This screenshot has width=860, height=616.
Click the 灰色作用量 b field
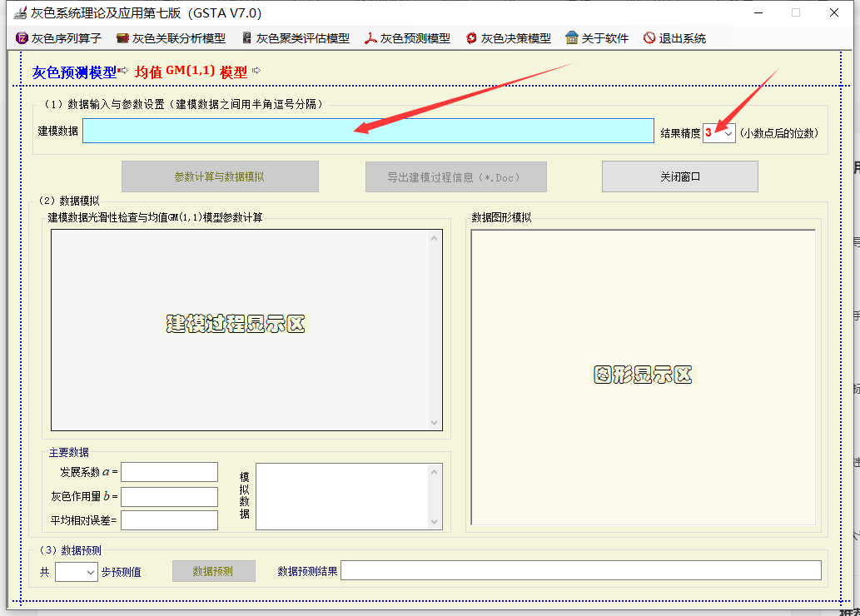click(170, 496)
